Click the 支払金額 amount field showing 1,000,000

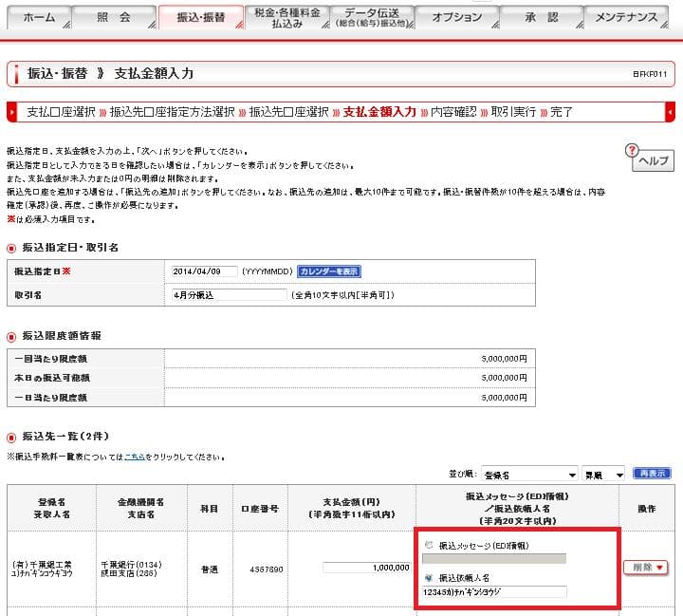(x=364, y=568)
